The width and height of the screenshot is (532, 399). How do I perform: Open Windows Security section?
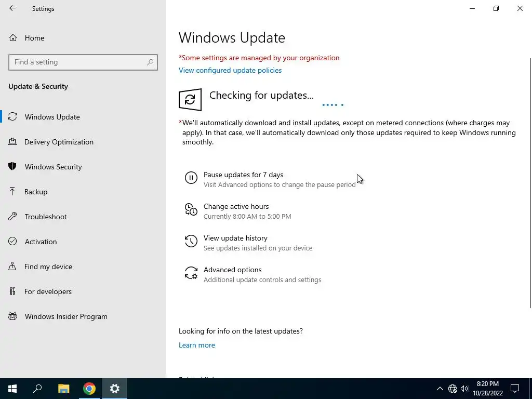(83, 167)
